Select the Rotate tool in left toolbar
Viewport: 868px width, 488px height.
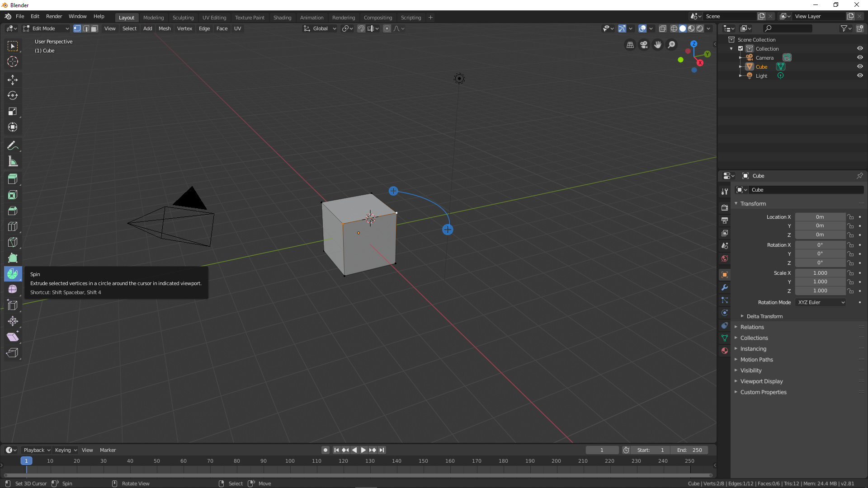pos(13,96)
